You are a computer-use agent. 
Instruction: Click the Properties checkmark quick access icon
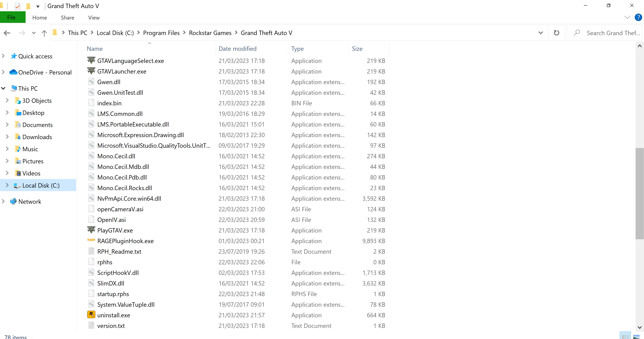tap(17, 6)
